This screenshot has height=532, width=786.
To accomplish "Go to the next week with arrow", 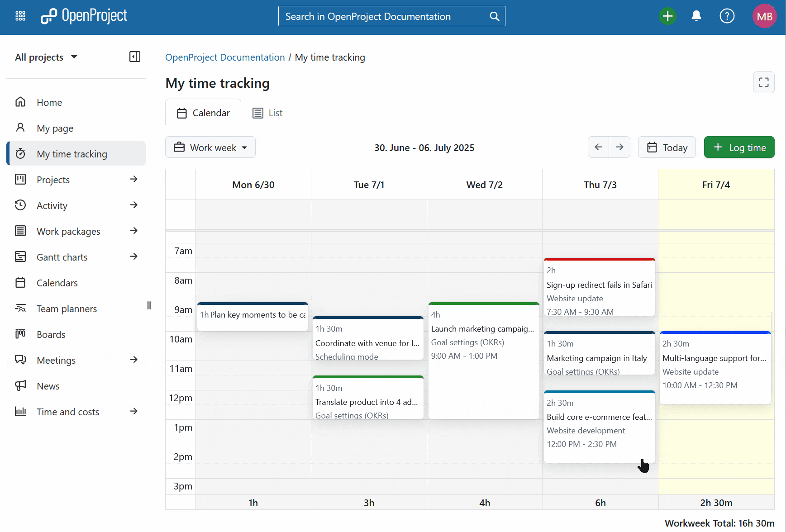I will click(x=619, y=147).
